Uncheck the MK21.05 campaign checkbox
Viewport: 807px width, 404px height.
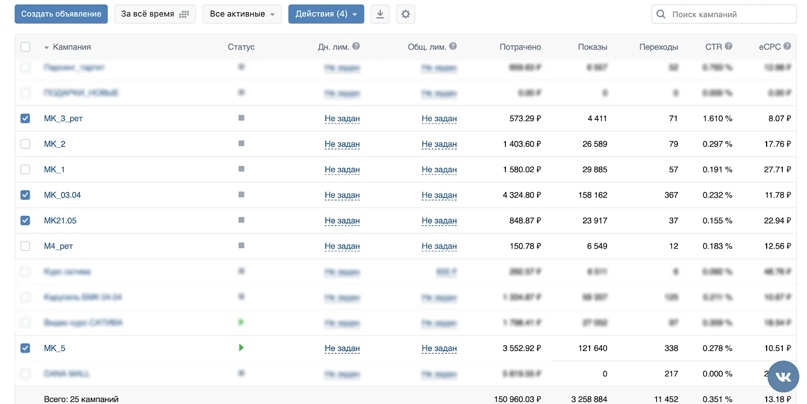[25, 221]
